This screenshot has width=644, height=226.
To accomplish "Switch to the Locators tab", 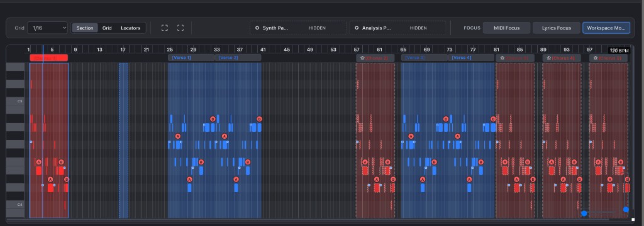I will 130,28.
